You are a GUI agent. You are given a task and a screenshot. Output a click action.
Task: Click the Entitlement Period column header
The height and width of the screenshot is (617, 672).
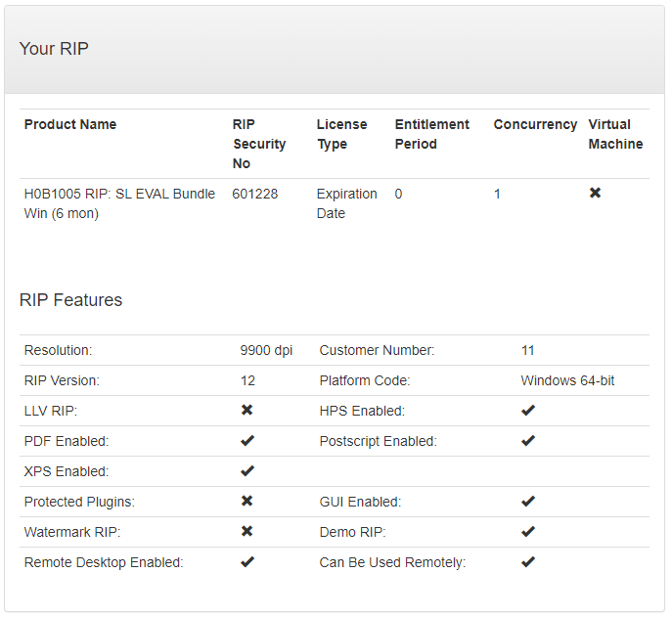[431, 134]
